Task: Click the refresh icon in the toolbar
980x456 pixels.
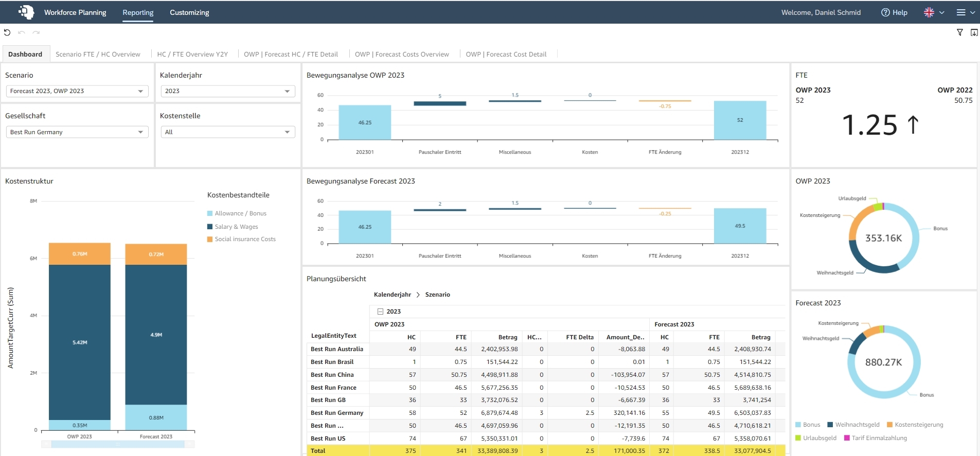Action: (7, 32)
